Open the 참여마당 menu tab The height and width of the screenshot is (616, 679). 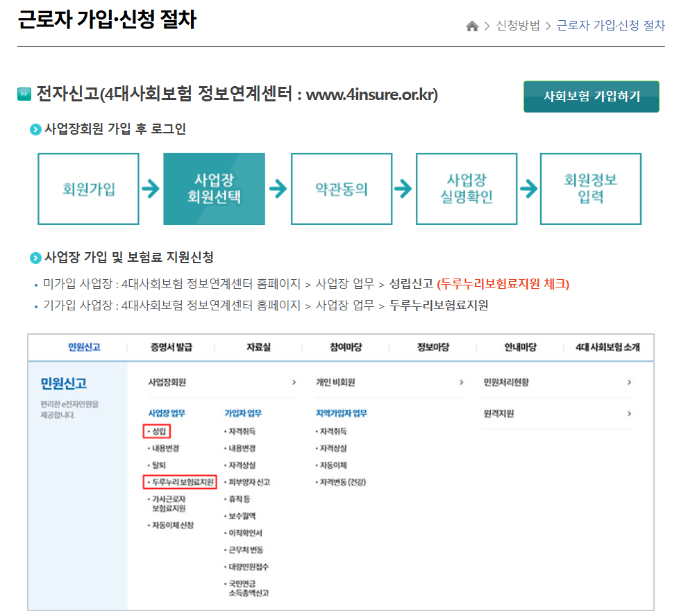(x=346, y=347)
